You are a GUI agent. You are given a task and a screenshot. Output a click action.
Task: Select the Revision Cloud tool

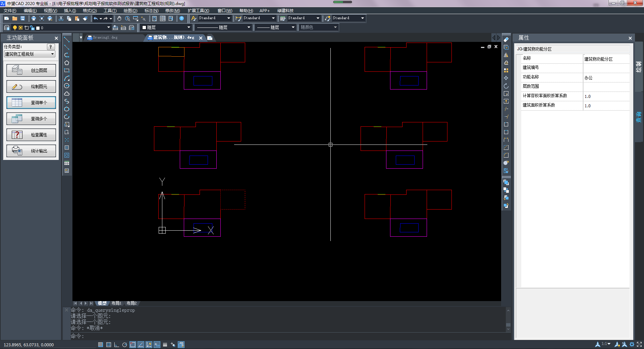pos(67,94)
